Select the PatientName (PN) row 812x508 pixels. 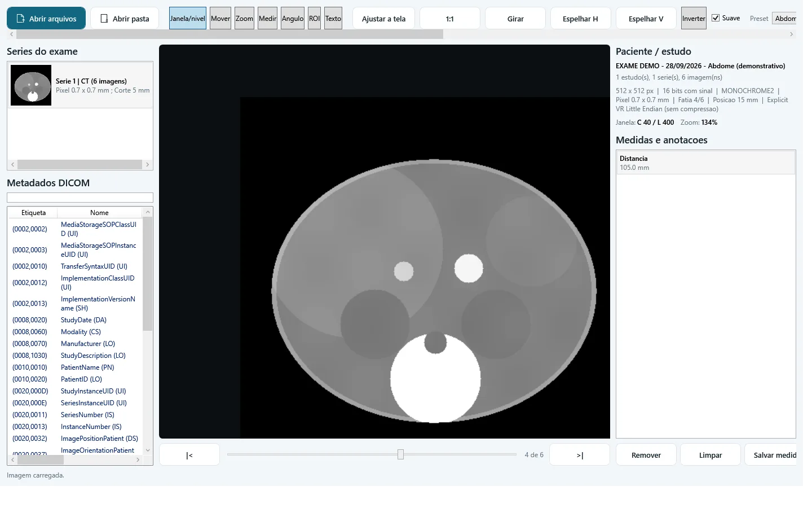(75, 367)
